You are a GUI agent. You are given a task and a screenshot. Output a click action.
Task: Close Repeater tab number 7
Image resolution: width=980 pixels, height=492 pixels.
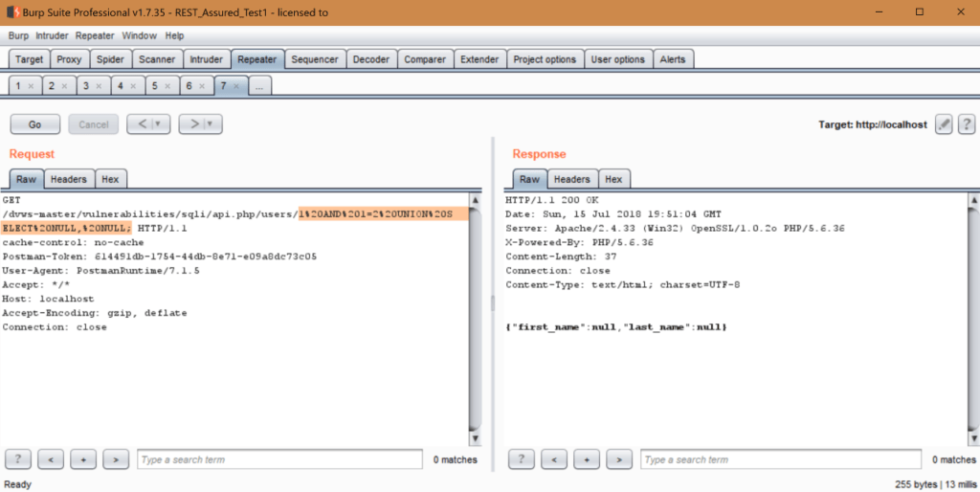click(x=237, y=86)
